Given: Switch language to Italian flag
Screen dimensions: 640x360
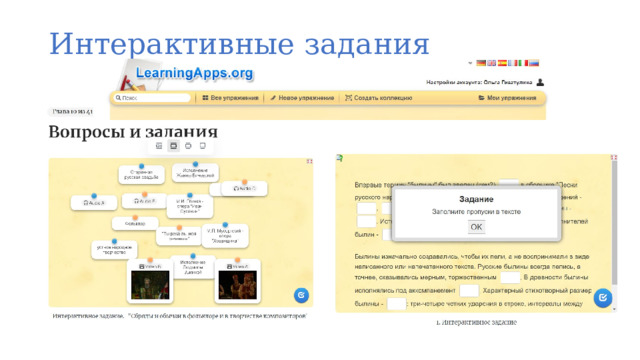Looking at the screenshot, I should click(523, 63).
